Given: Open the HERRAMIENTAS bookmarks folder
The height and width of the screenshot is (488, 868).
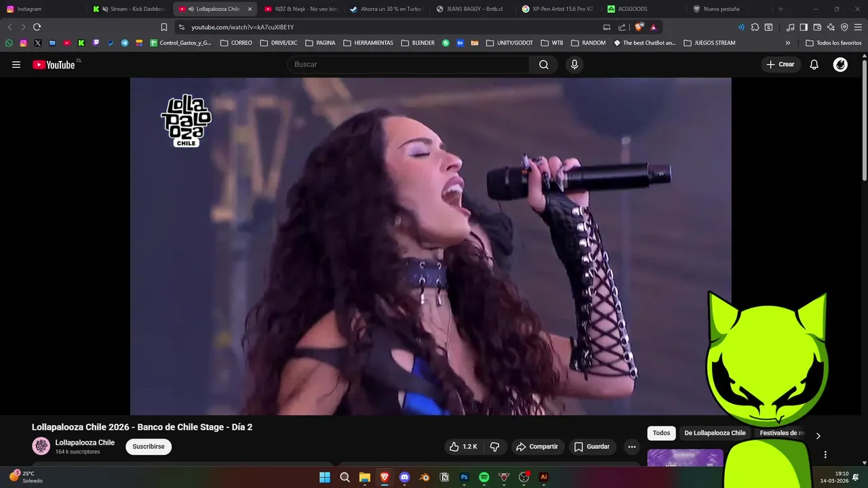Looking at the screenshot, I should click(x=368, y=43).
